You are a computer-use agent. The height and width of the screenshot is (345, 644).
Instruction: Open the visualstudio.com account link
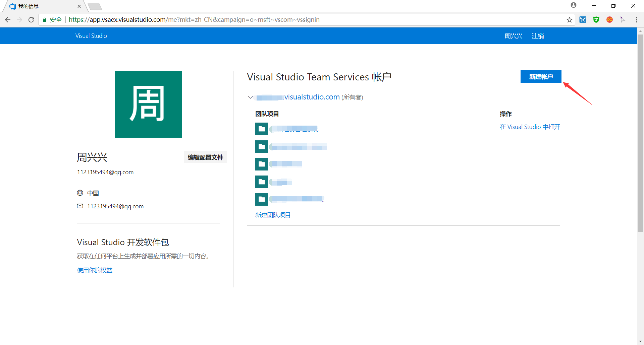tap(298, 97)
